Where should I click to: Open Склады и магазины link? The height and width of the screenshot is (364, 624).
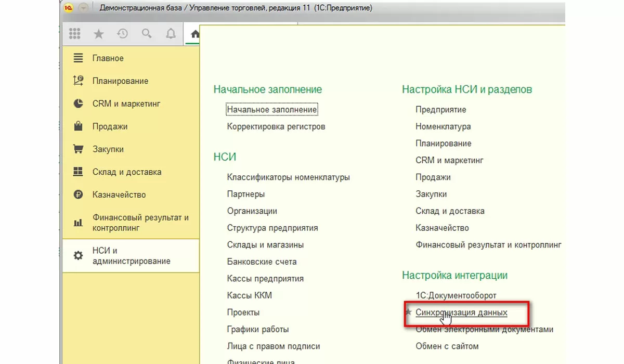pos(266,245)
